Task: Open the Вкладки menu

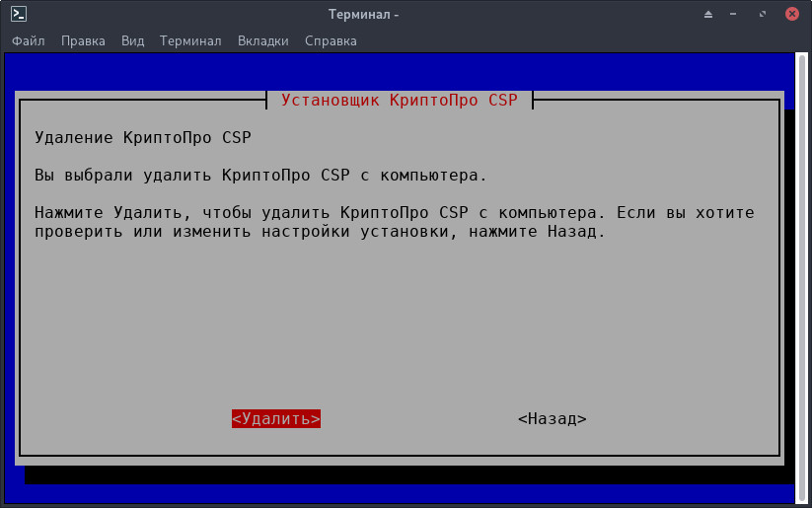Action: 263,40
